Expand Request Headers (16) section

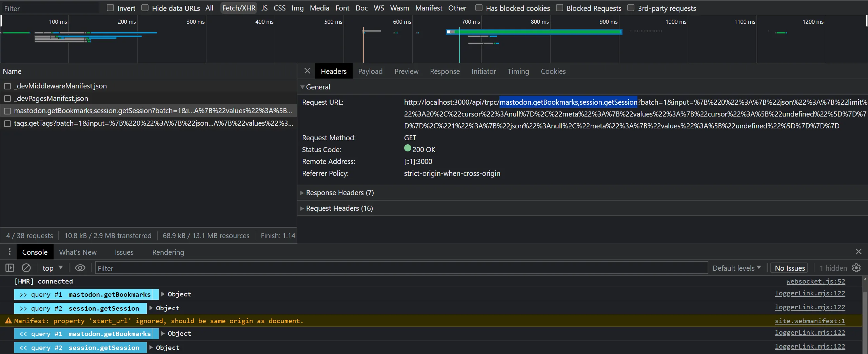(x=302, y=208)
